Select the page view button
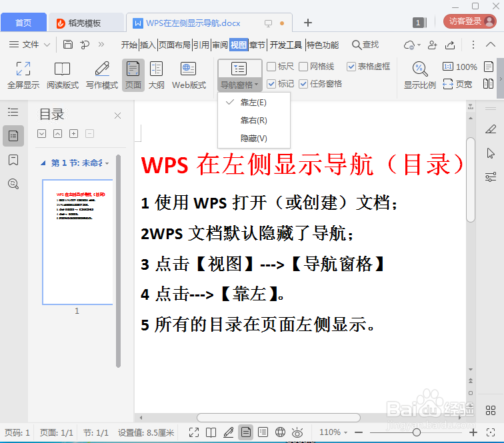 (x=133, y=75)
